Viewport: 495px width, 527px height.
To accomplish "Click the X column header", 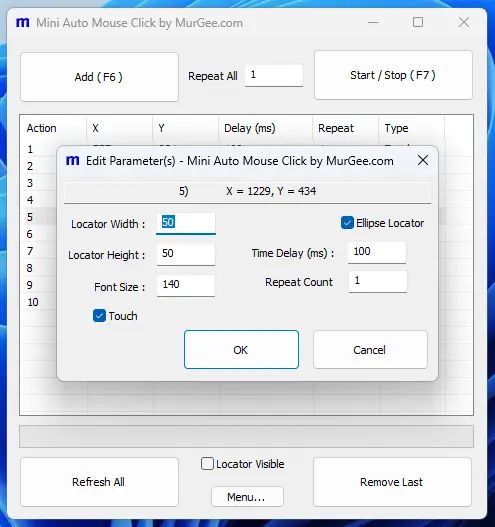I will [120, 128].
